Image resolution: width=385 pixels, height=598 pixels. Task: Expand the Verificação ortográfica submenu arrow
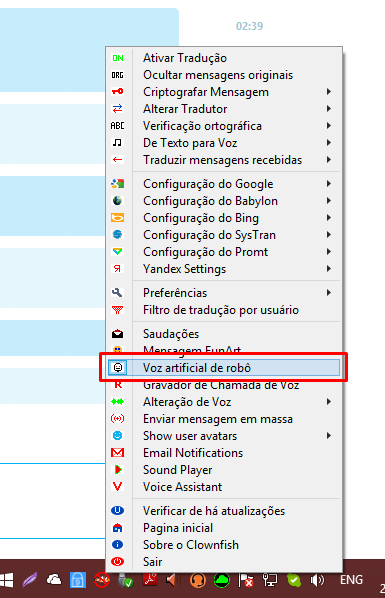pos(329,126)
